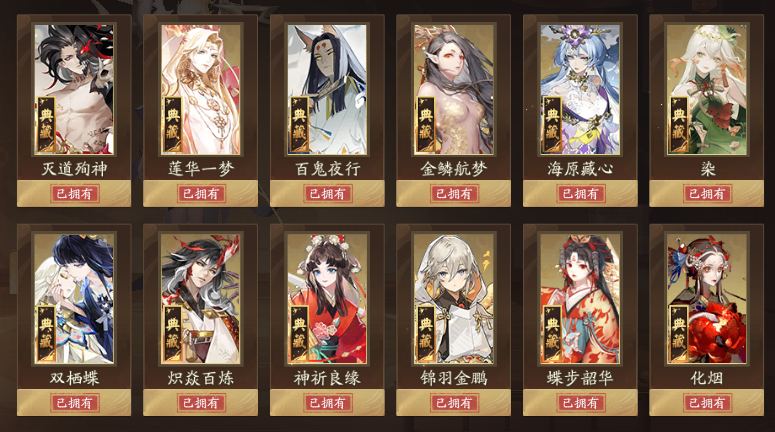Open the 蝶步韶华 skin portrait
775x432 pixels.
coord(580,299)
